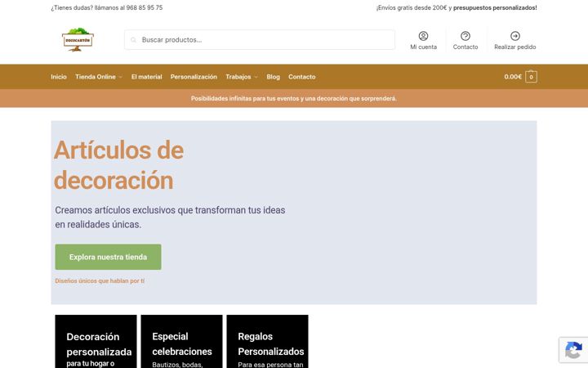588x368 pixels.
Task: Click the Explora nuestra tienda button
Action: [x=108, y=257]
